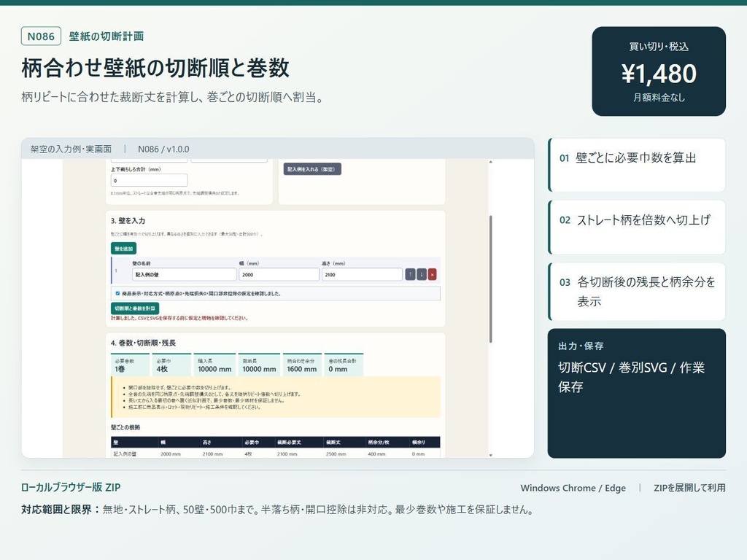Viewport: 747px width, 560px height.
Task: Click the 巻の残長合計 0 mm tile
Action: click(x=344, y=365)
